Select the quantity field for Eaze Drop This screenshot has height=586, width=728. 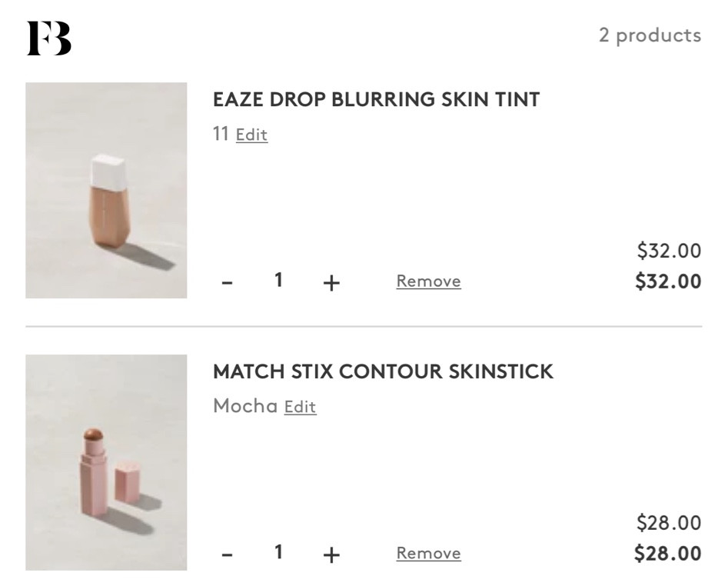pyautogui.click(x=278, y=280)
